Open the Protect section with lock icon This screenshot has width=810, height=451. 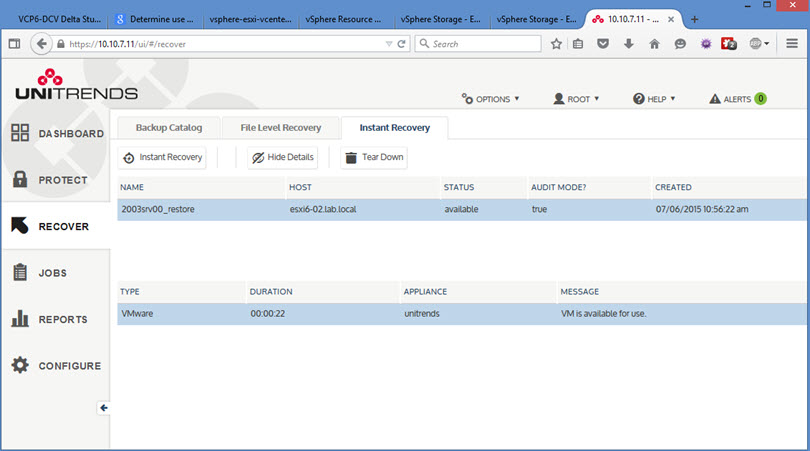click(50, 180)
